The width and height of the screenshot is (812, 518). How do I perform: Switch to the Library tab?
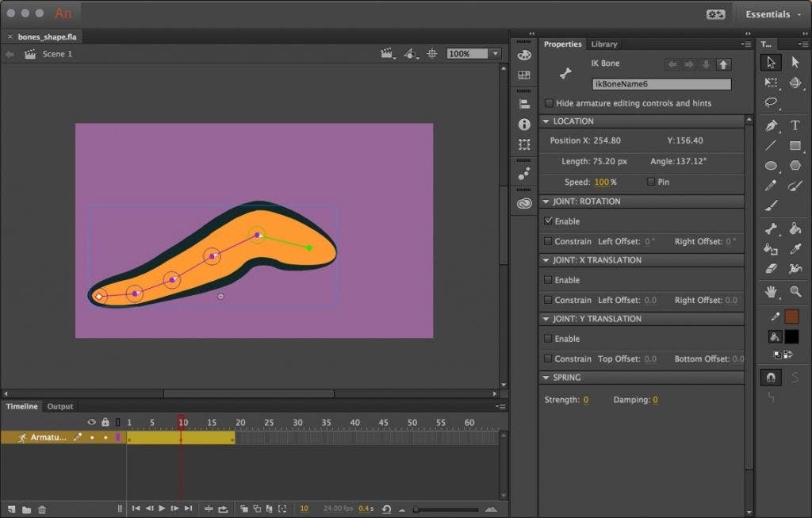coord(604,44)
